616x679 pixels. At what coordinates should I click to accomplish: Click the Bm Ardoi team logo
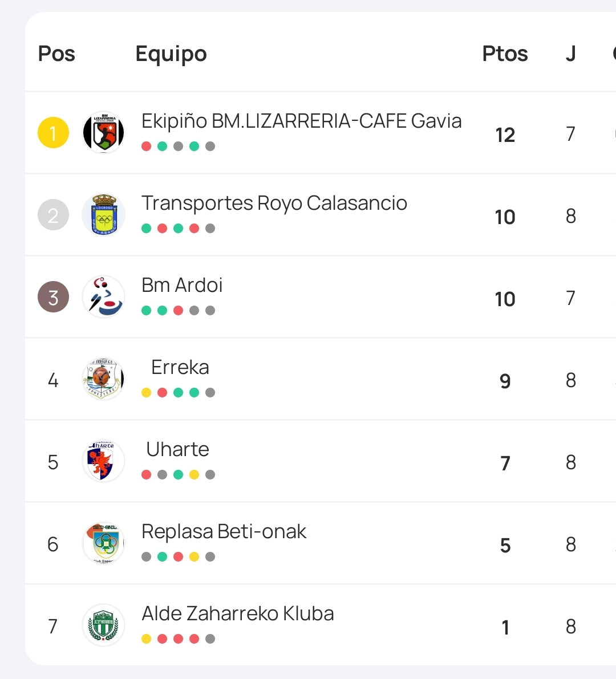(x=103, y=297)
